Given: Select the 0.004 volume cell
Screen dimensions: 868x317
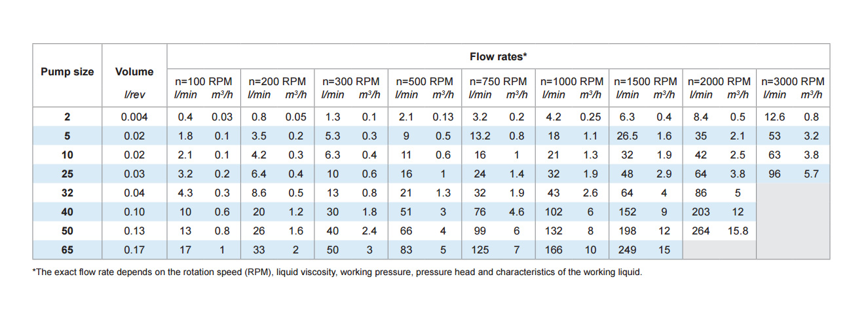Looking at the screenshot, I should [x=134, y=117].
